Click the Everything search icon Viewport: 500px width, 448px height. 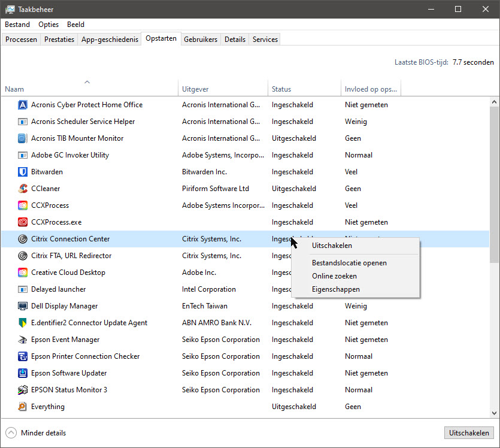pyautogui.click(x=23, y=407)
